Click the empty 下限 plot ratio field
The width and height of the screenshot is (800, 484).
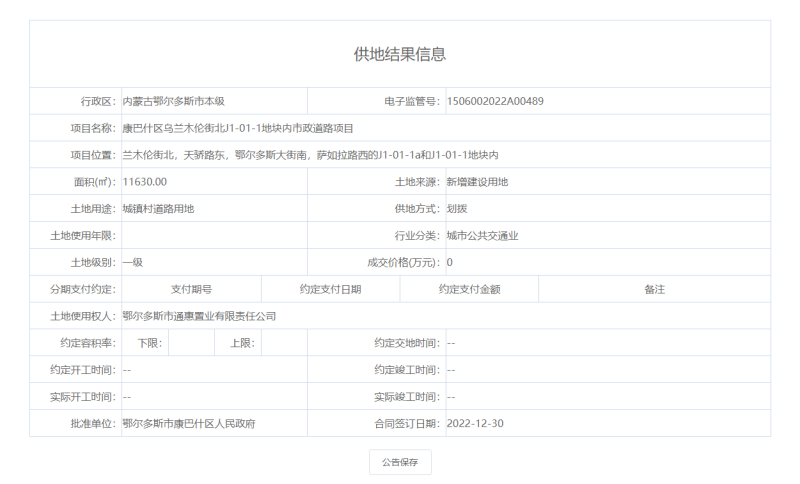191,343
